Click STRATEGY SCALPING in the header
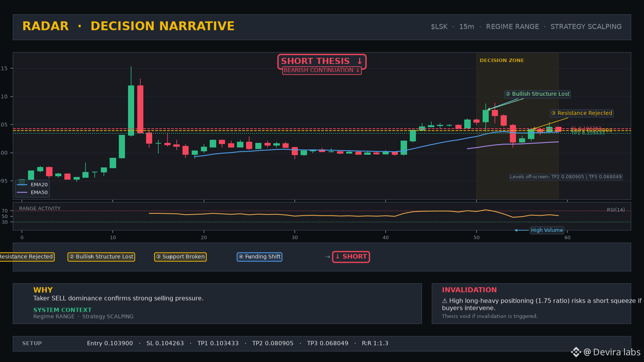 tap(586, 27)
